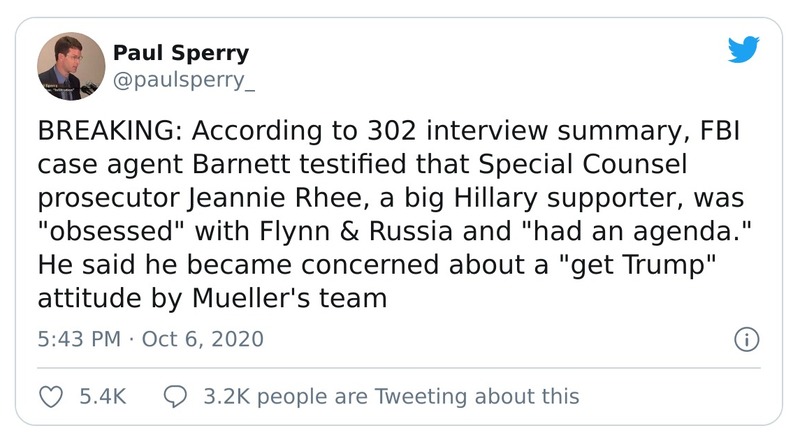This screenshot has height=442, width=800.
Task: Click the 5:43 PM timestamp
Action: click(80, 339)
